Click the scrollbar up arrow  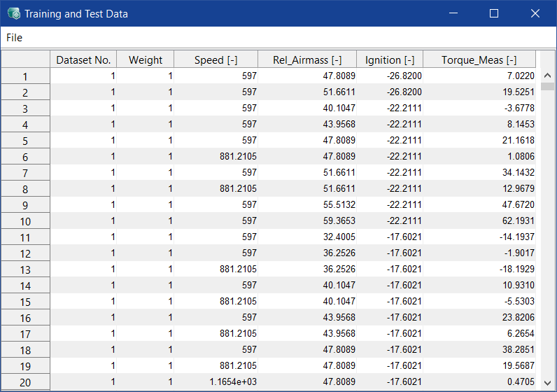pyautogui.click(x=547, y=76)
